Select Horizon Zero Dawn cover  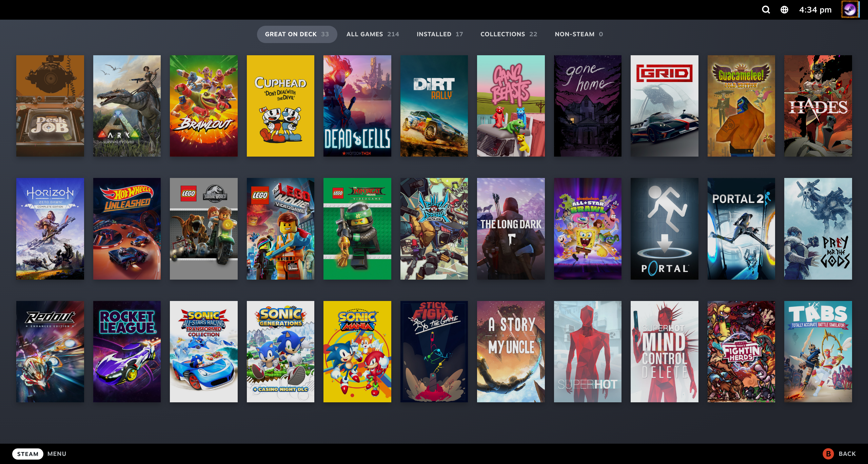coord(50,229)
